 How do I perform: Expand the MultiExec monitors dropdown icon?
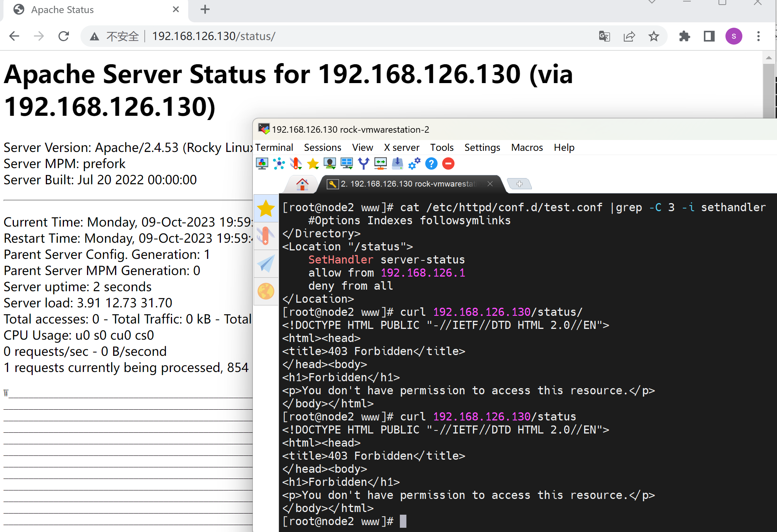(x=347, y=164)
